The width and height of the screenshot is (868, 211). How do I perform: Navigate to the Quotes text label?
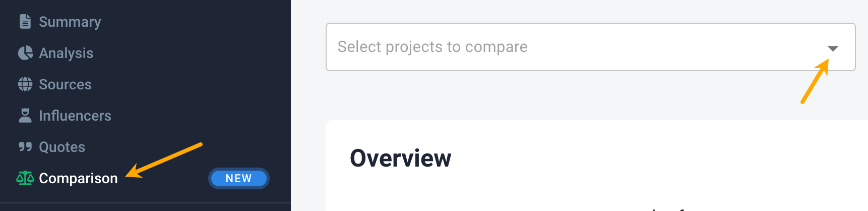pyautogui.click(x=62, y=147)
